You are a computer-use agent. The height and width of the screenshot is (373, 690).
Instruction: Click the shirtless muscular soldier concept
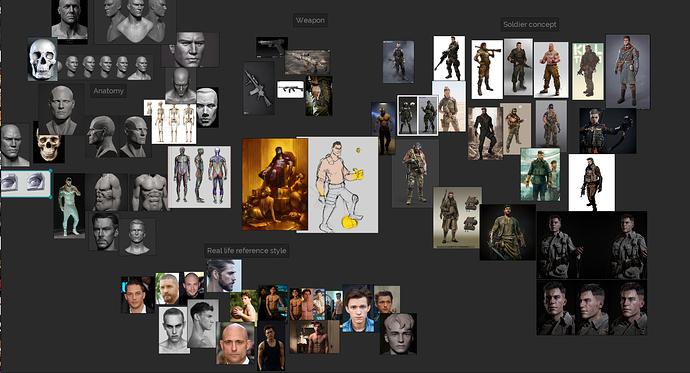point(551,69)
